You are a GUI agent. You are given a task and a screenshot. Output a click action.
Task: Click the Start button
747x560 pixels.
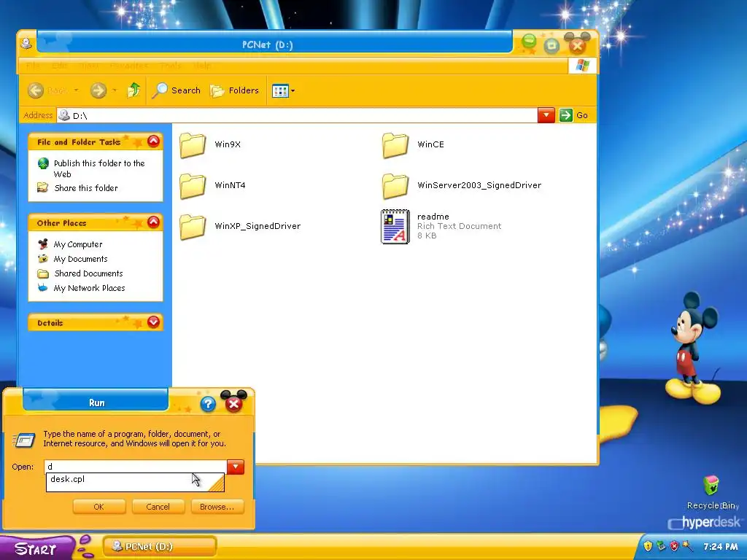click(36, 548)
